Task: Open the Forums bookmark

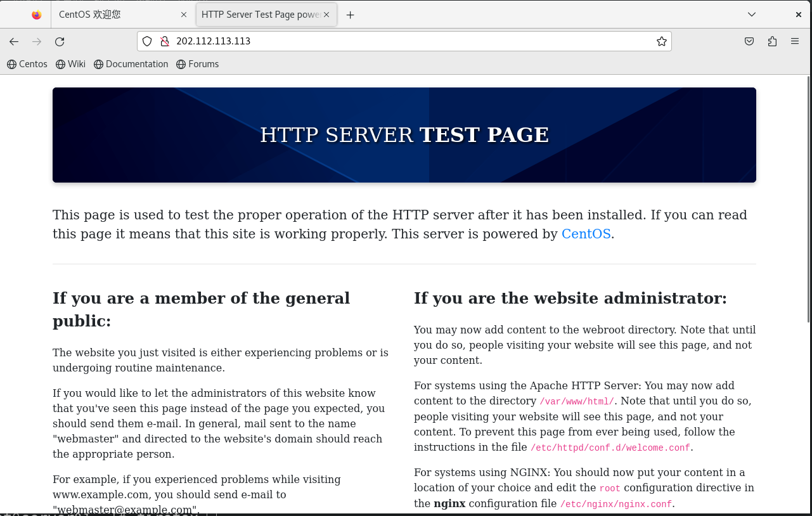Action: (x=198, y=64)
